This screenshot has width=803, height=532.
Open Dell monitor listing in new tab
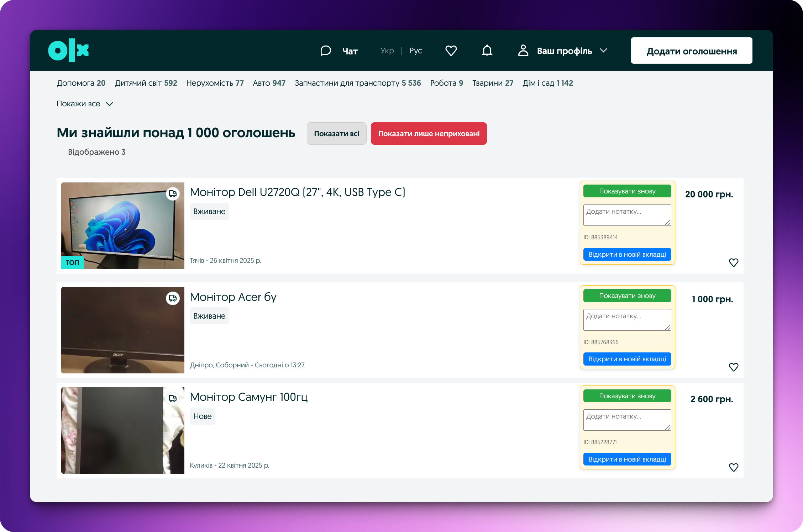627,255
